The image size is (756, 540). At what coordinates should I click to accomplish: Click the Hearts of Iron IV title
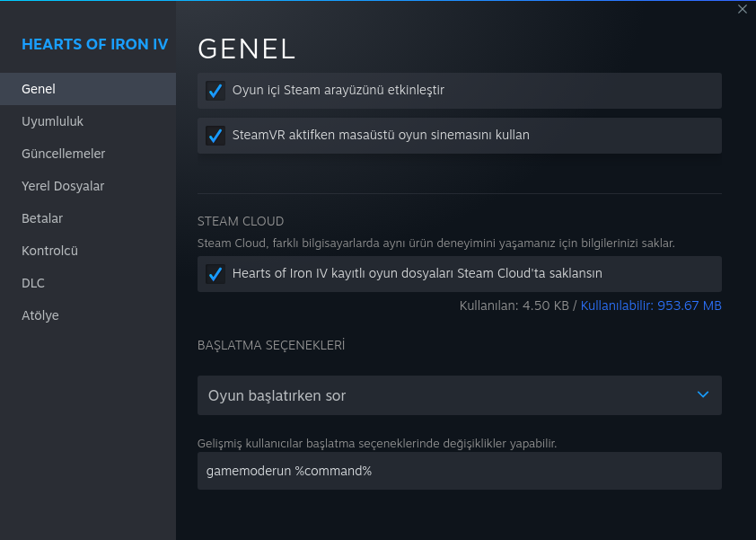click(x=94, y=44)
